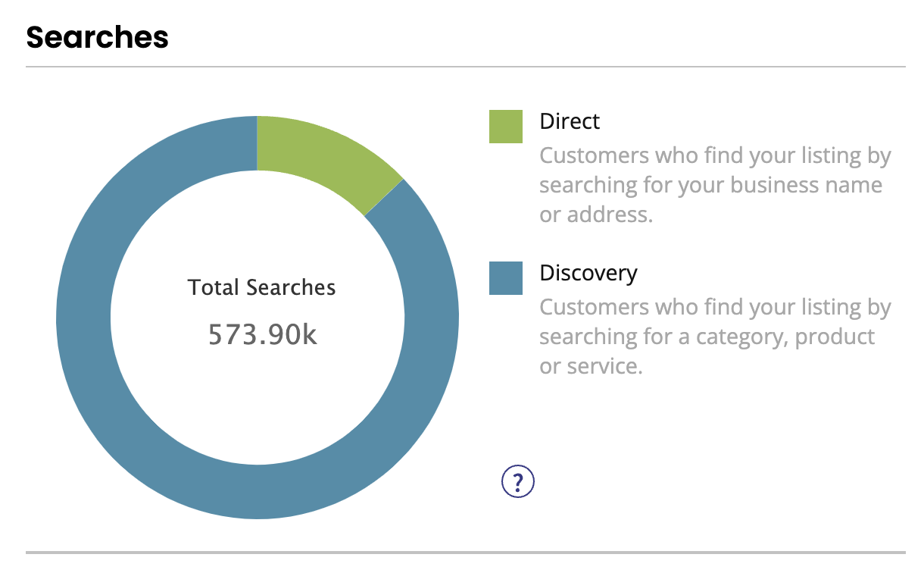Click the Searches section heading

coord(98,37)
